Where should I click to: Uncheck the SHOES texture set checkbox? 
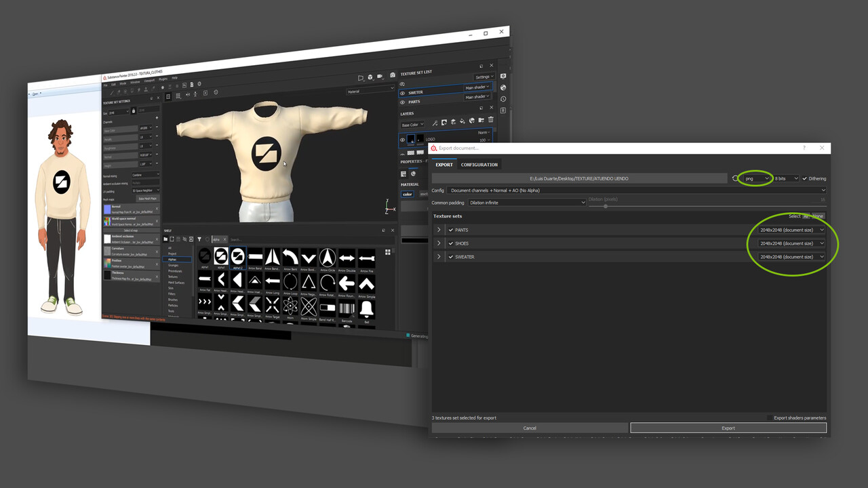point(451,243)
